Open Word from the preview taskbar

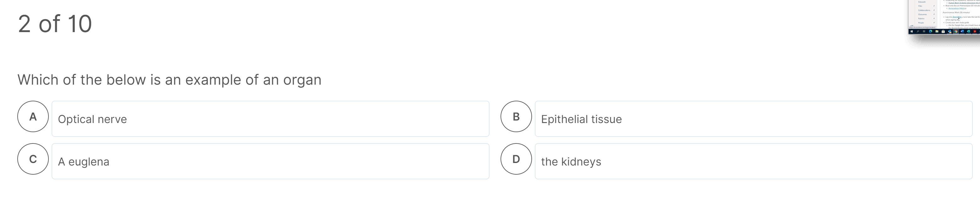coord(962,31)
